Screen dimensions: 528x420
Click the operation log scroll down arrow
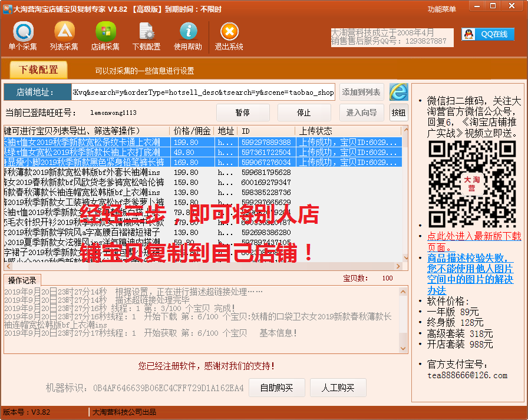pos(403,348)
